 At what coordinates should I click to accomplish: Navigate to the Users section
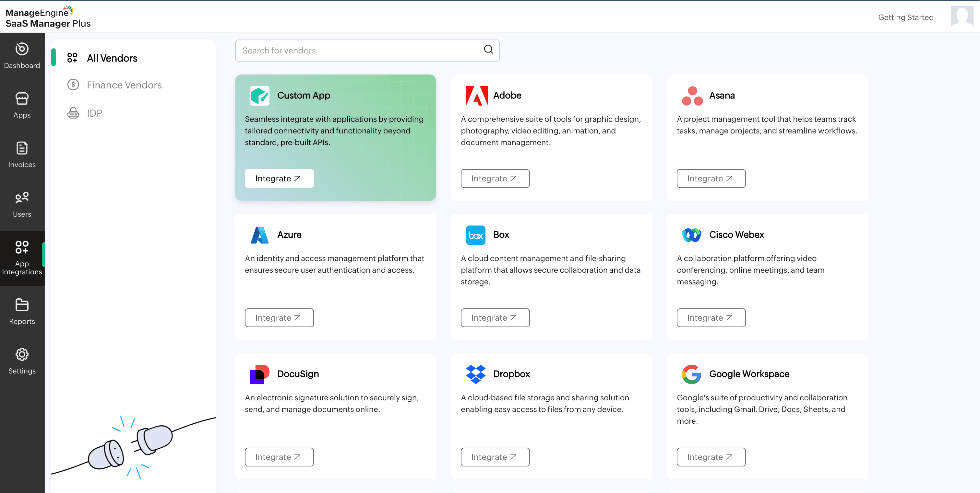pos(22,204)
